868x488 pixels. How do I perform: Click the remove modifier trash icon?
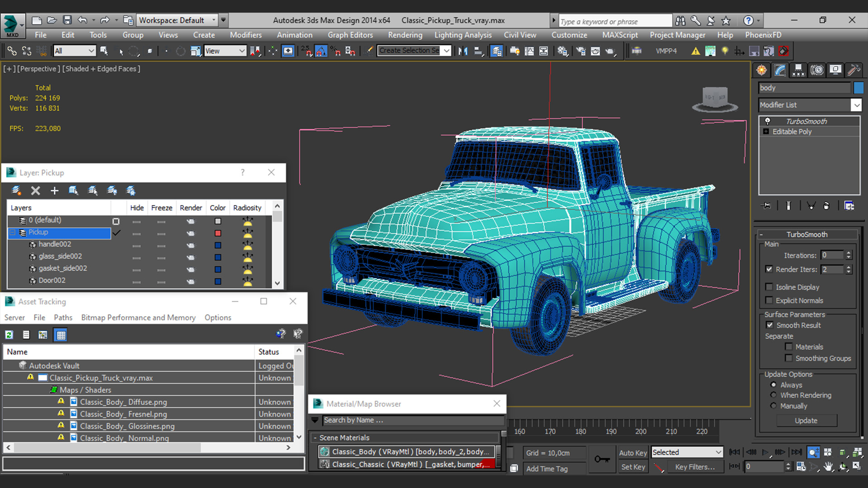[x=826, y=206]
